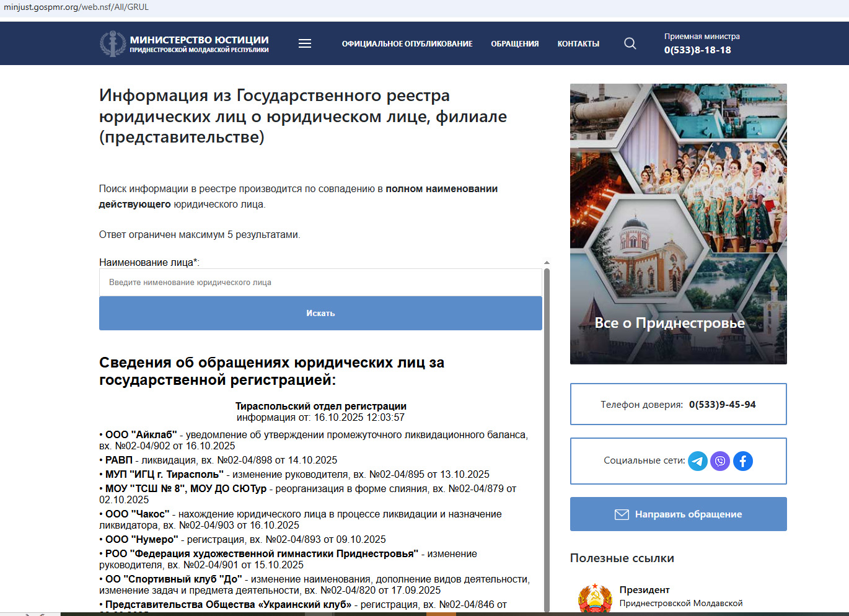Go to Контакты in the header
The image size is (849, 616).
(578, 44)
